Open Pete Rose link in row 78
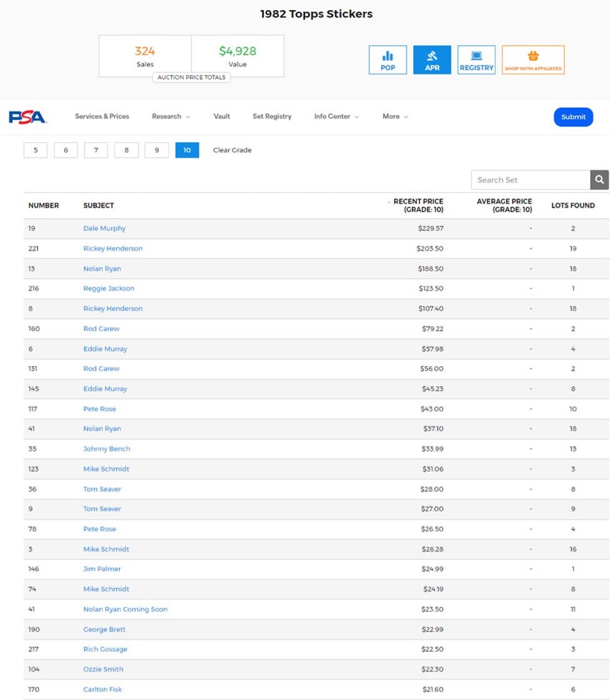 click(100, 529)
